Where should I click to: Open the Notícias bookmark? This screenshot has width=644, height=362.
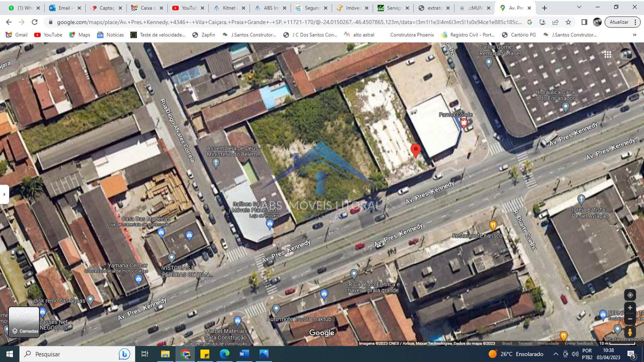(x=110, y=35)
